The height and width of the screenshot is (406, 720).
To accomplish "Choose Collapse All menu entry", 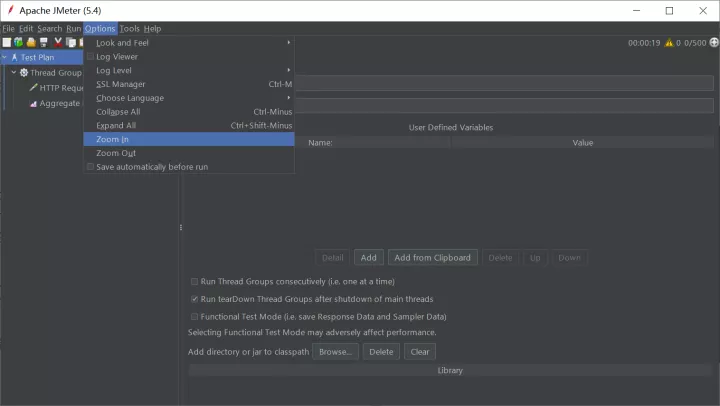I will [189, 112].
